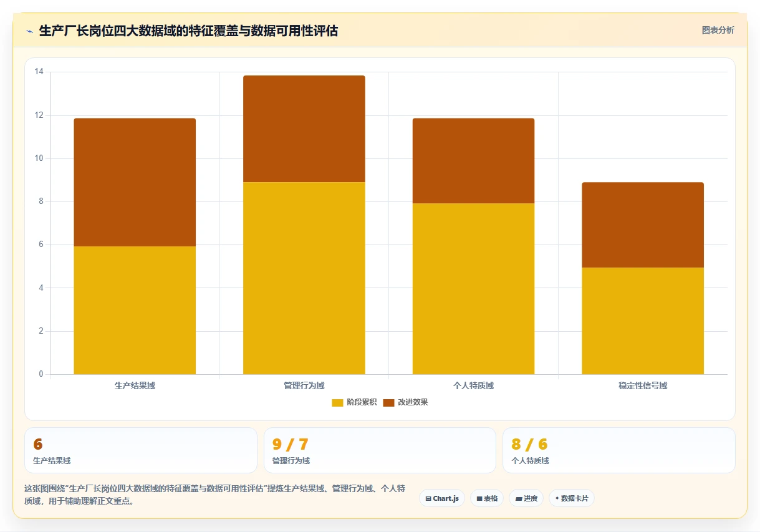This screenshot has width=760, height=532.
Task: Click the yellow bar segment for 个人特质域
Action: tap(473, 289)
